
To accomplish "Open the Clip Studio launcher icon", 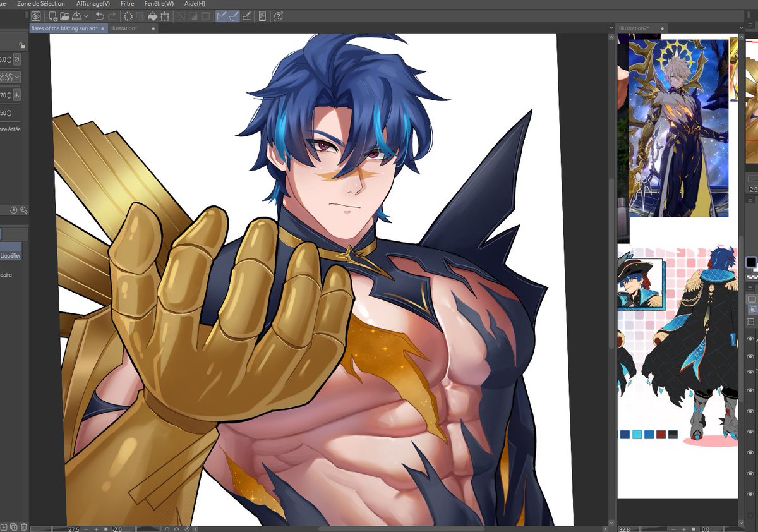I will coord(36,16).
